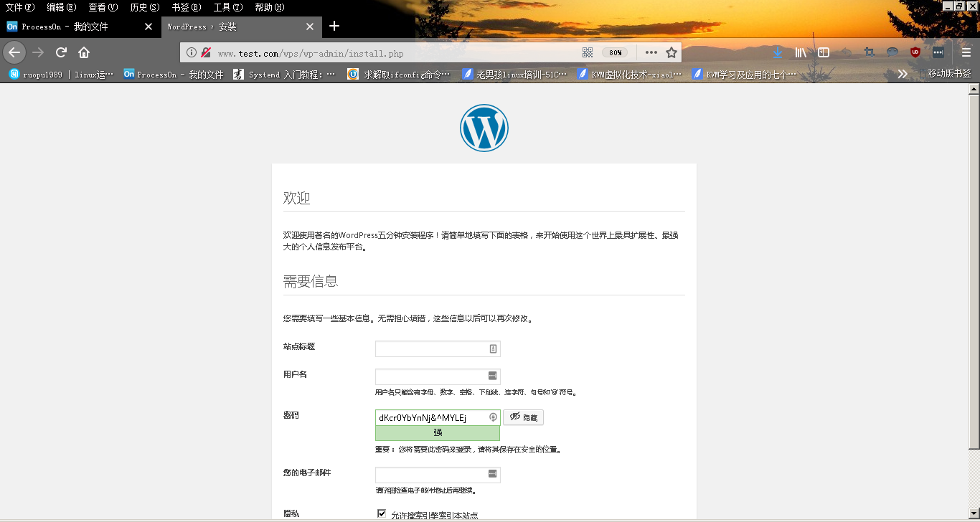Reset the 80% zoom level badge
This screenshot has width=980, height=522.
615,52
